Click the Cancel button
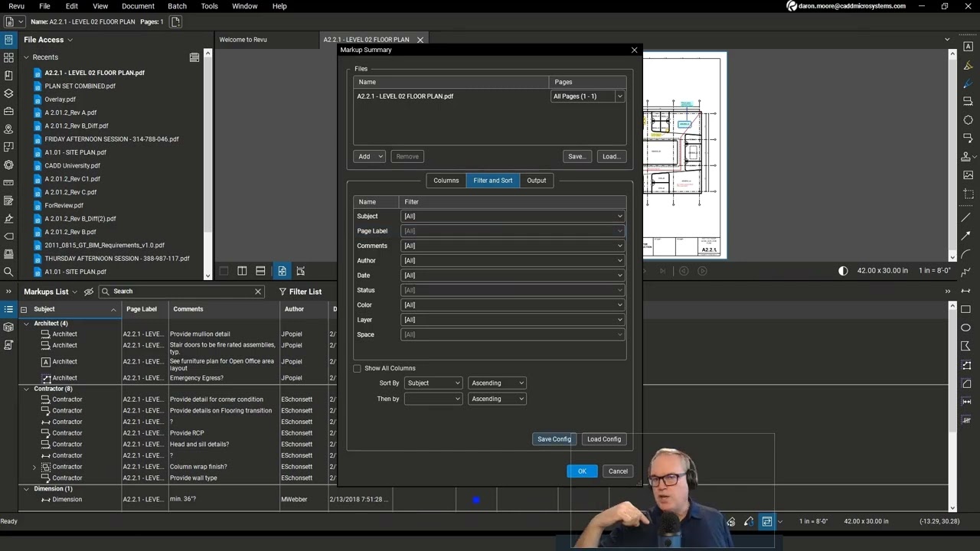The image size is (980, 551). [x=618, y=471]
